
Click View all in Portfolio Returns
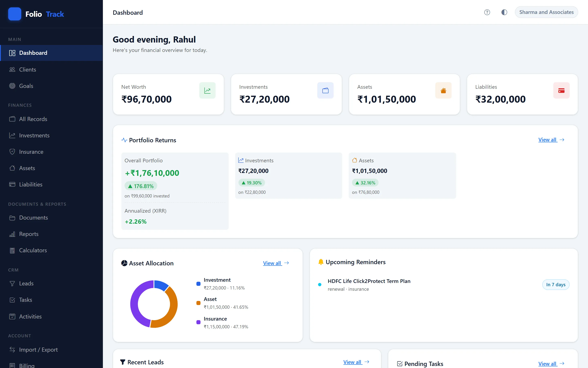[x=551, y=140]
